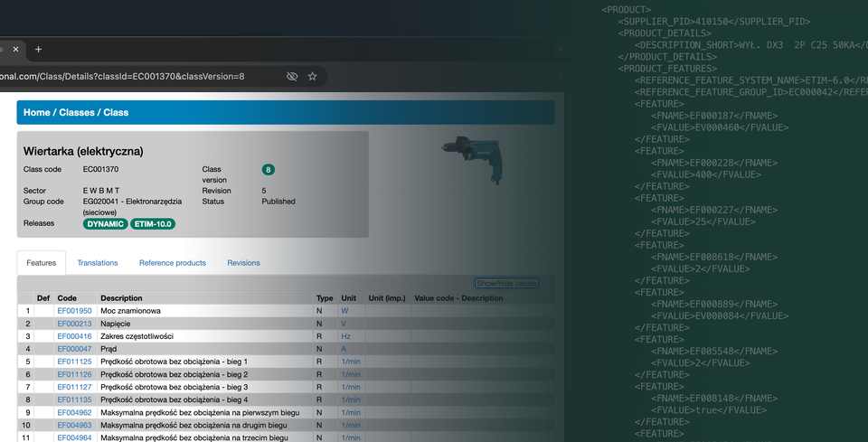Click the 'Zakres częstotliwości' description

pyautogui.click(x=137, y=336)
